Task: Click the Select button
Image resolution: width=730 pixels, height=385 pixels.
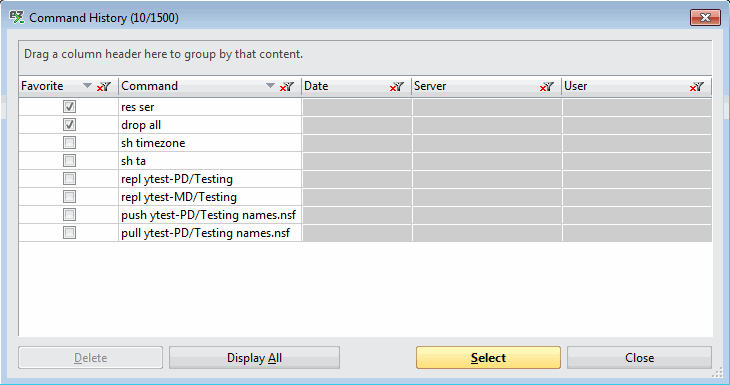Action: pos(488,358)
